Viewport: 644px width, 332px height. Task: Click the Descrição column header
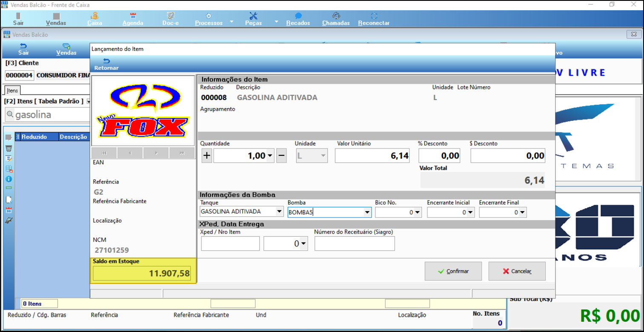(x=73, y=137)
